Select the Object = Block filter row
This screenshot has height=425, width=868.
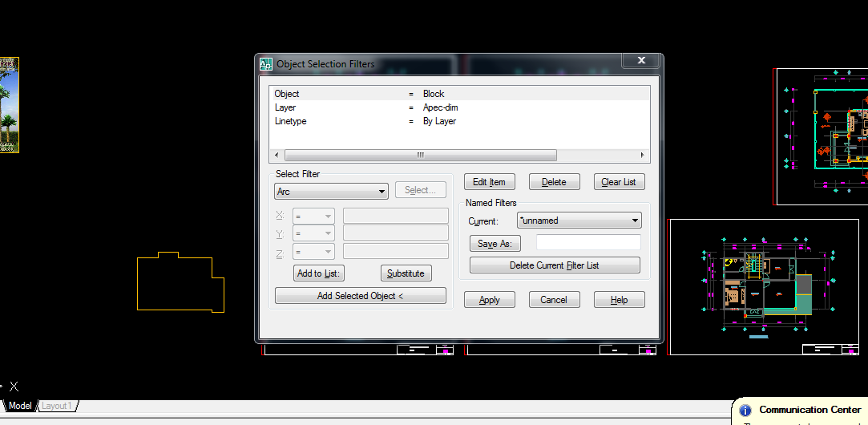(459, 94)
